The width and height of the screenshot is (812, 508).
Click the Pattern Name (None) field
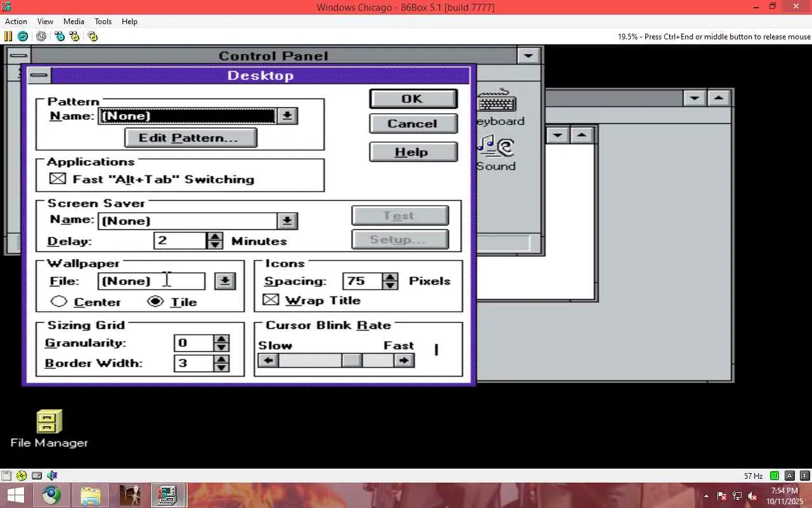point(188,116)
